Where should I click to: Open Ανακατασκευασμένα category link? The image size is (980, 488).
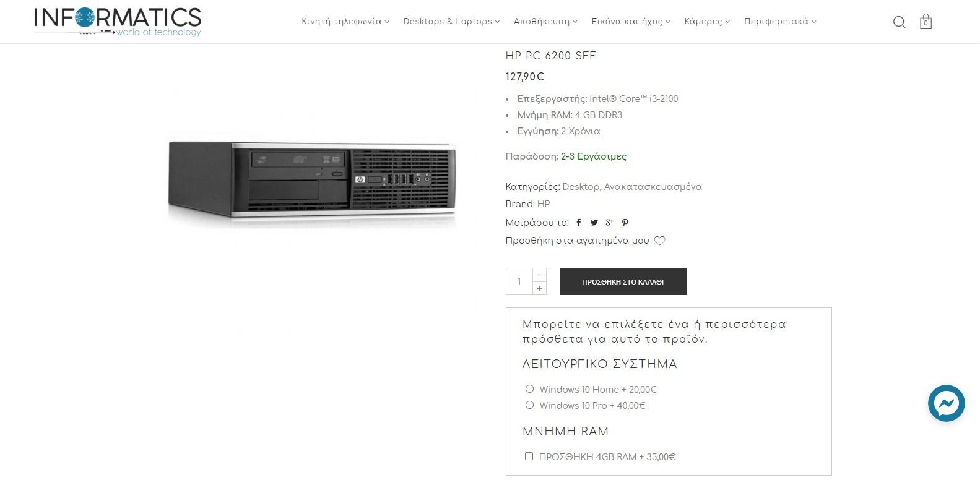653,187
